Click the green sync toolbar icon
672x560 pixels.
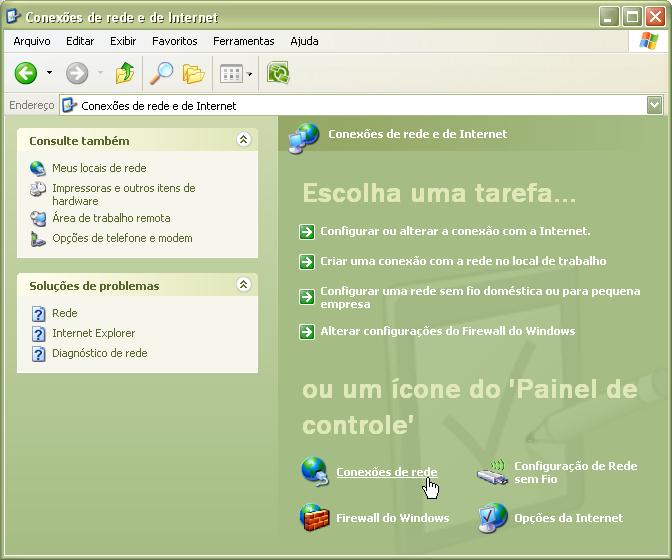278,73
